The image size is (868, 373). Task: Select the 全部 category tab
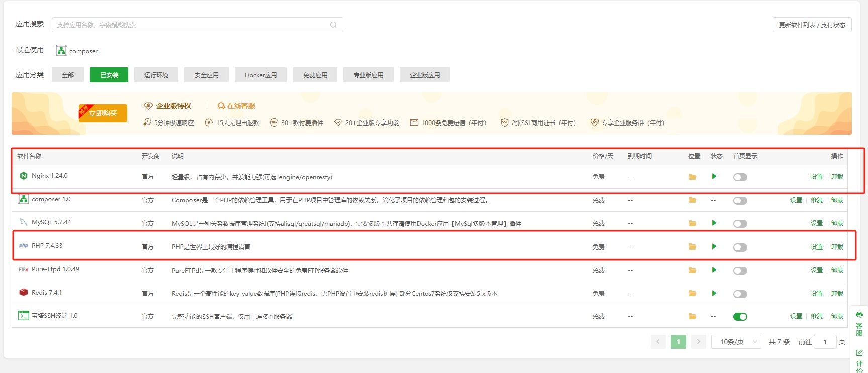coord(68,75)
